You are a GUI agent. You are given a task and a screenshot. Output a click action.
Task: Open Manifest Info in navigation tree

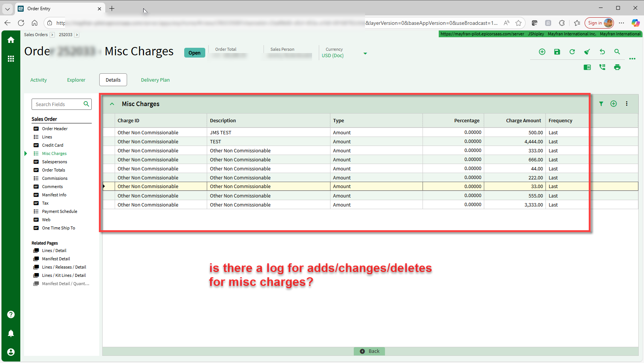(x=54, y=195)
